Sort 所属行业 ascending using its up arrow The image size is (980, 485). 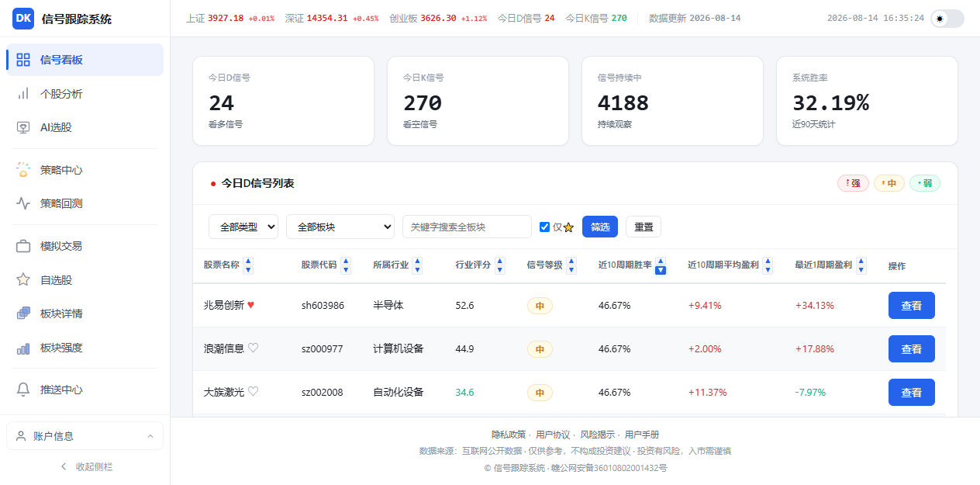point(417,262)
